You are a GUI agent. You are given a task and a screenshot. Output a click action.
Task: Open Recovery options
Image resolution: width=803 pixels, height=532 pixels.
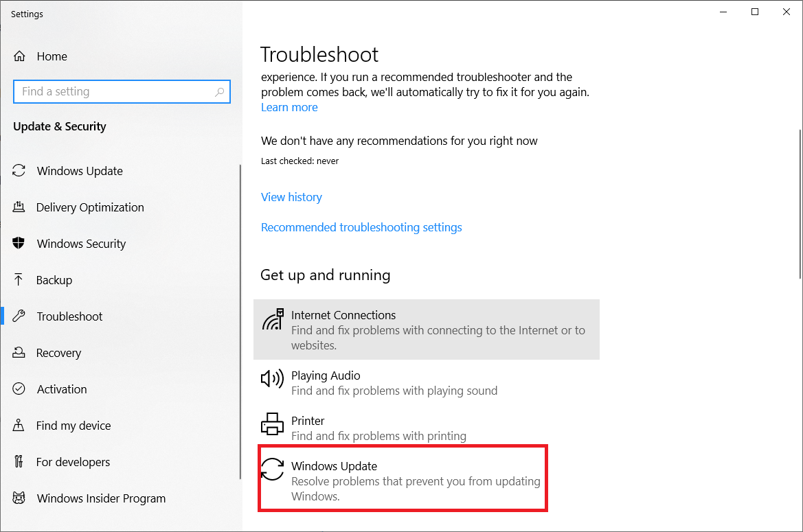click(59, 353)
